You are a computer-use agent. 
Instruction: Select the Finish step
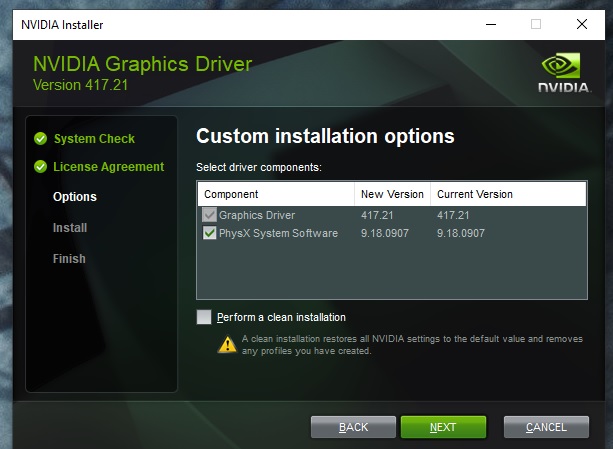[69, 258]
